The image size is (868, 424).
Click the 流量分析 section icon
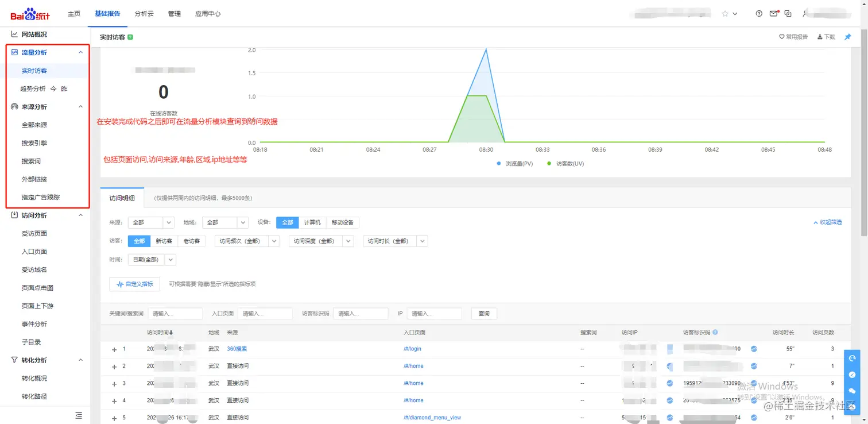coord(14,52)
